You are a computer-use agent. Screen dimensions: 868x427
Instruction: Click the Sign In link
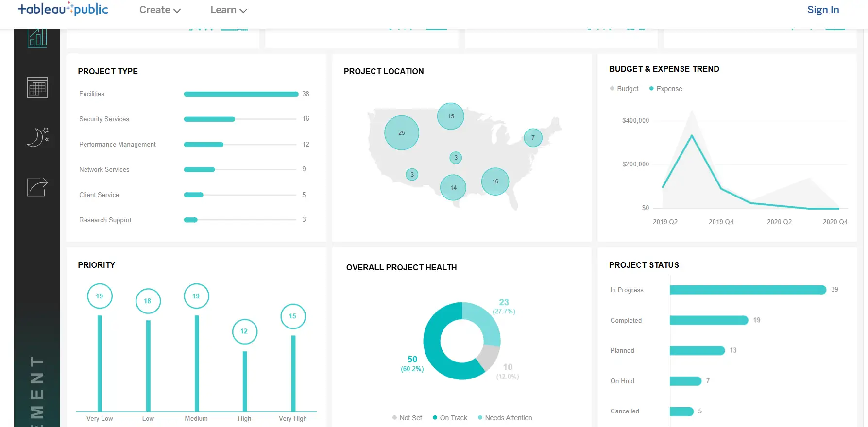[x=823, y=10]
